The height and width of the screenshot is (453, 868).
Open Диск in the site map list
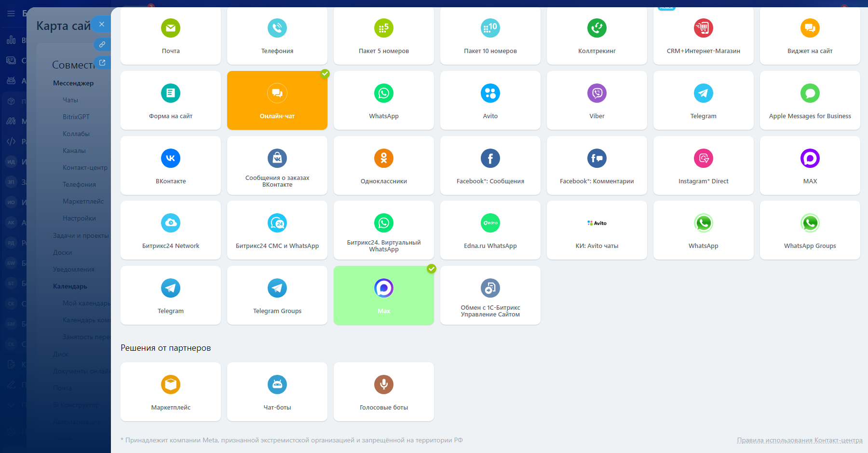pos(61,354)
